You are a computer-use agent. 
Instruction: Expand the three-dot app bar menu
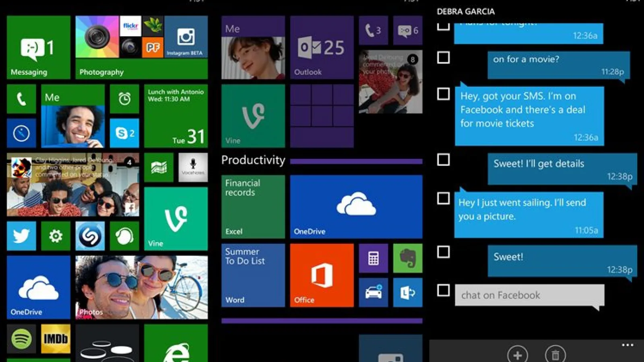[x=627, y=345]
